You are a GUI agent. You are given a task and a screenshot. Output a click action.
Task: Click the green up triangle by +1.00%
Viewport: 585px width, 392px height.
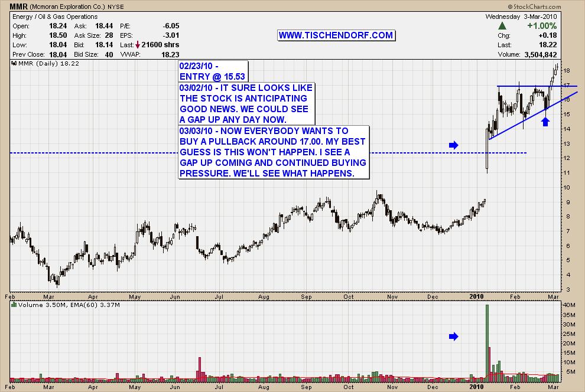[x=502, y=26]
